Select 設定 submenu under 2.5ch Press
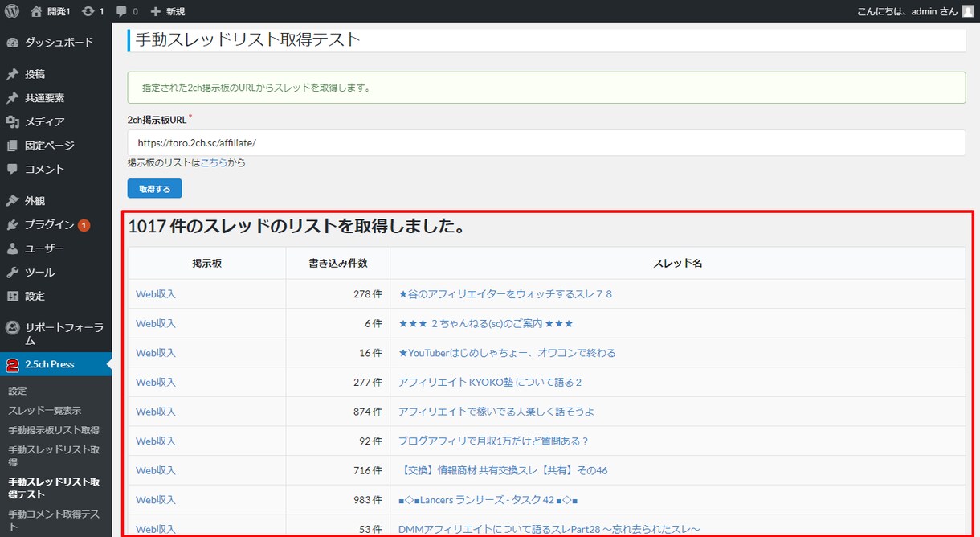The width and height of the screenshot is (980, 537). [18, 391]
